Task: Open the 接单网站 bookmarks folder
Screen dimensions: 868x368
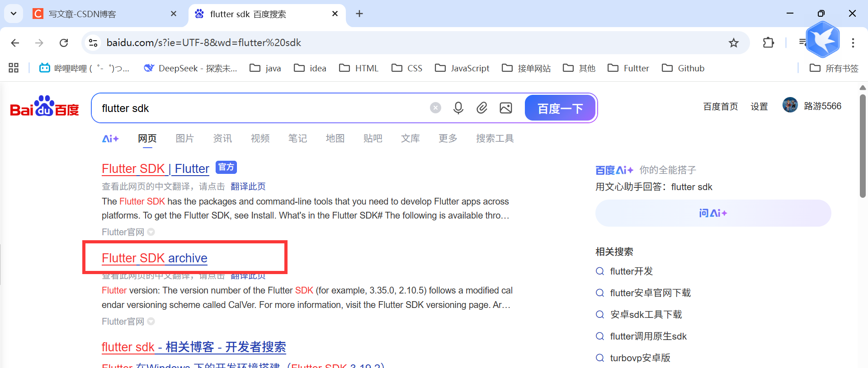Action: (526, 68)
